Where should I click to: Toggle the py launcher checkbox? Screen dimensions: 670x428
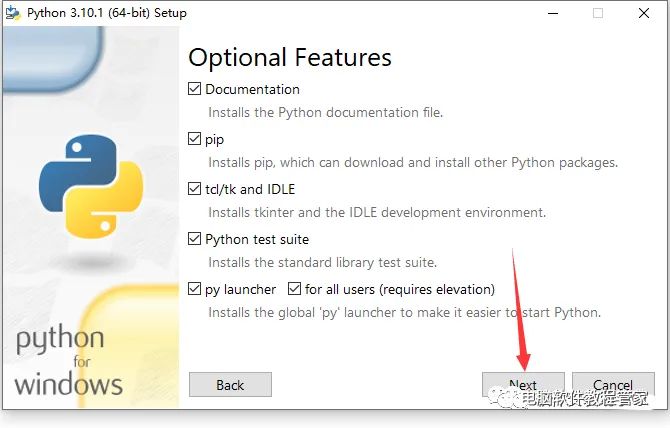[x=195, y=289]
